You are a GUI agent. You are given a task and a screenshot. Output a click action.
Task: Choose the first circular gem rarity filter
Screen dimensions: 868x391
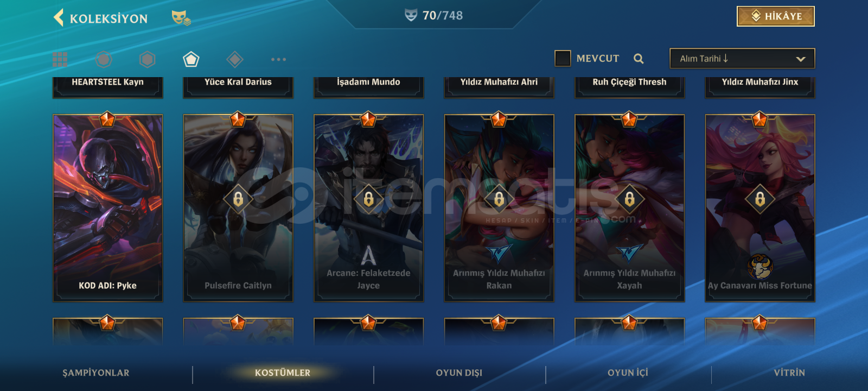pyautogui.click(x=104, y=59)
